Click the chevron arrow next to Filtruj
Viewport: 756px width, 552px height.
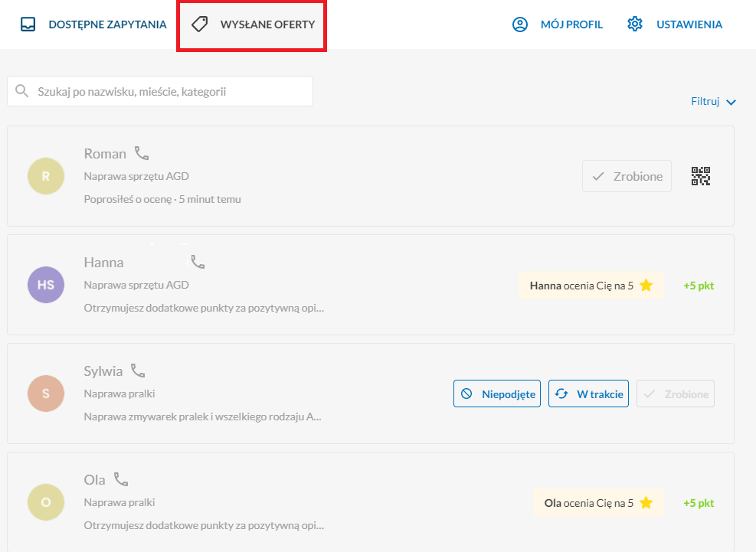[x=731, y=102]
